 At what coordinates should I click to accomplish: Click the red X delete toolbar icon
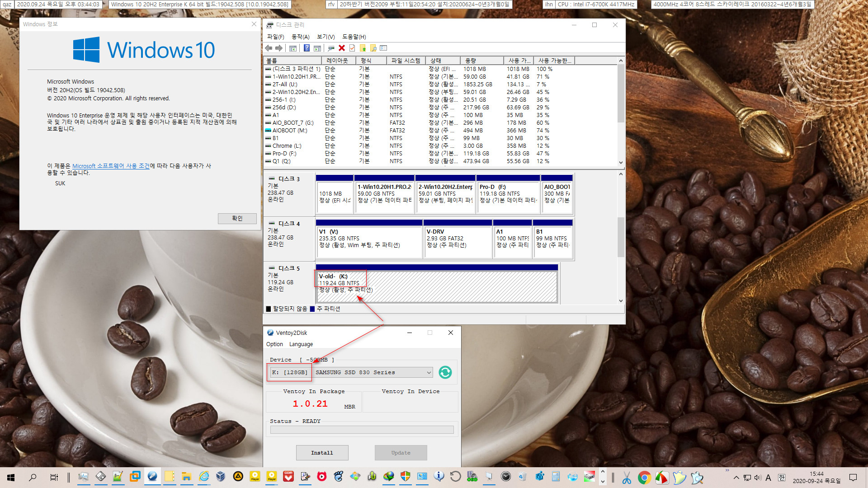pyautogui.click(x=342, y=48)
